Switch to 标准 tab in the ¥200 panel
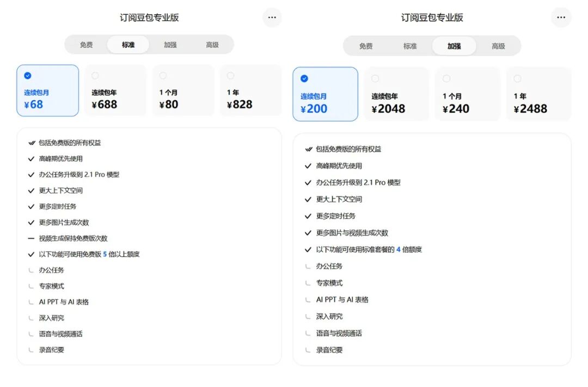Screen dimensions: 588x387 [x=410, y=46]
